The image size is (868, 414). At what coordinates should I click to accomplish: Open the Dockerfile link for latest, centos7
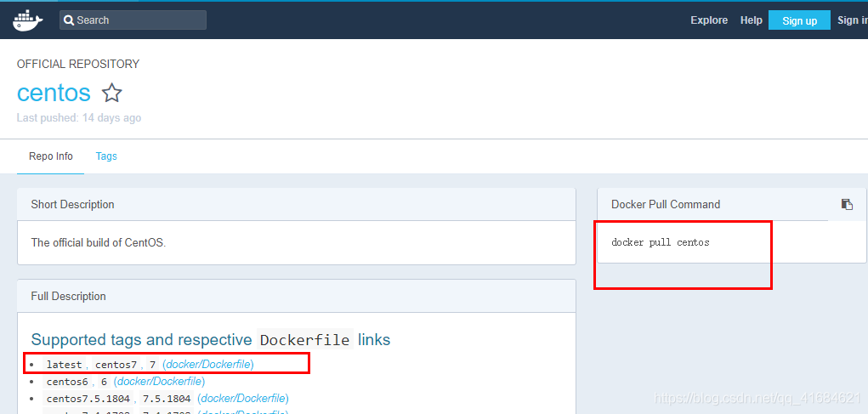point(208,364)
